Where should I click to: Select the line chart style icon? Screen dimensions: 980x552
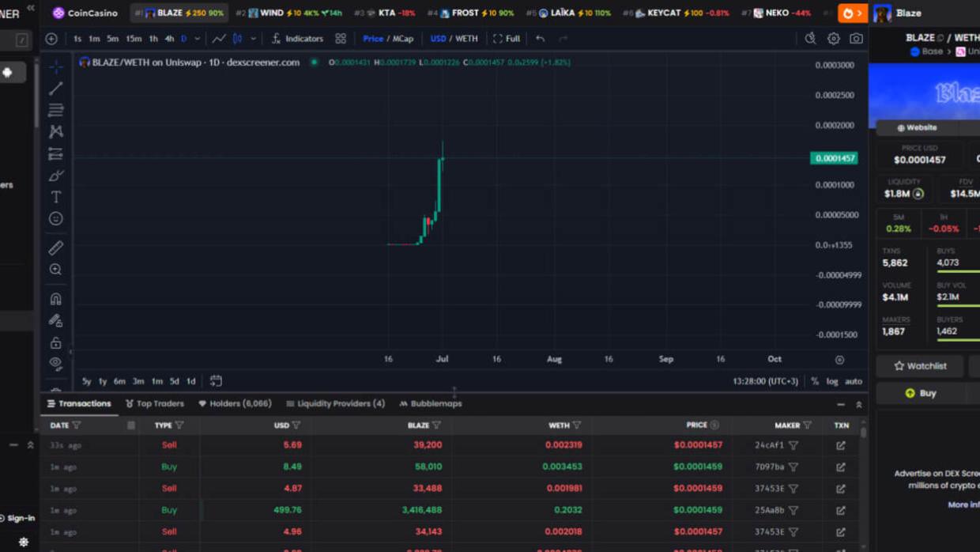coord(219,39)
